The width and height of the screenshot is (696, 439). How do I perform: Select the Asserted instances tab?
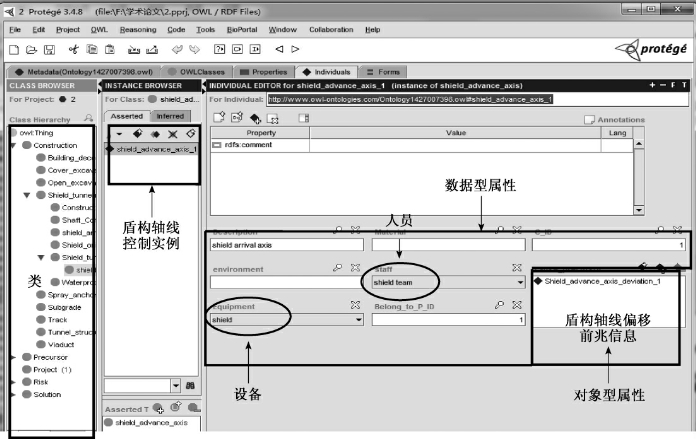127,116
